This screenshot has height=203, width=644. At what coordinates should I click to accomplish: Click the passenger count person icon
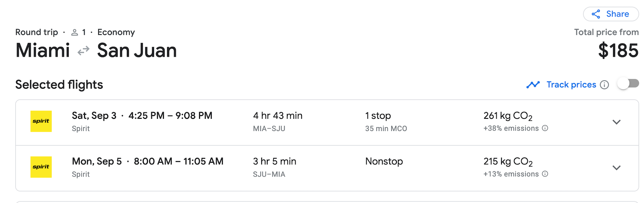point(74,32)
